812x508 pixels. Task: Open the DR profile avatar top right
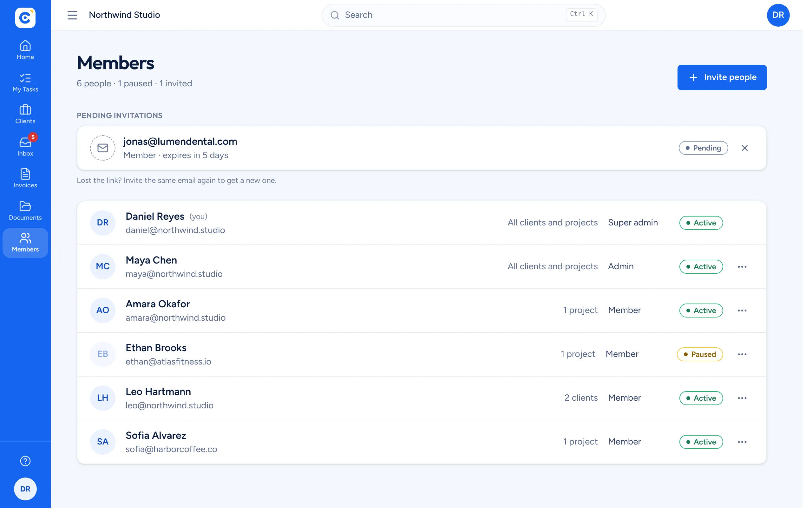778,15
